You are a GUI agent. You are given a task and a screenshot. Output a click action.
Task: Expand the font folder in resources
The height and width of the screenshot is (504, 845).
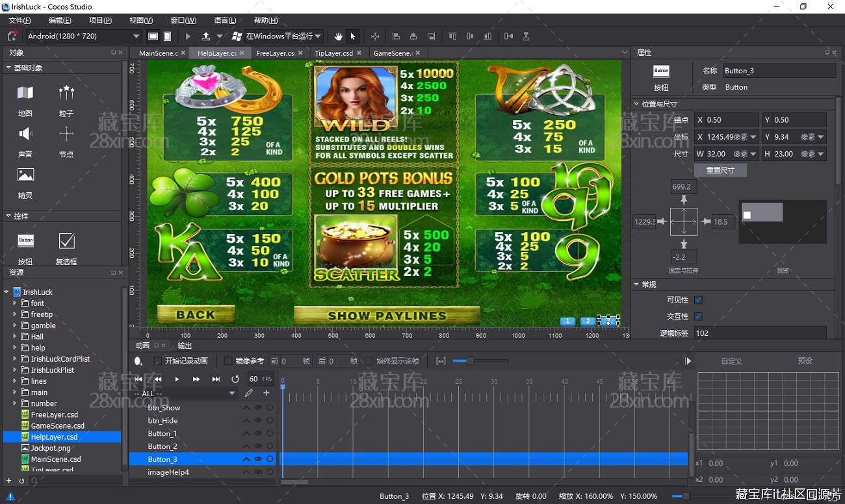[15, 303]
